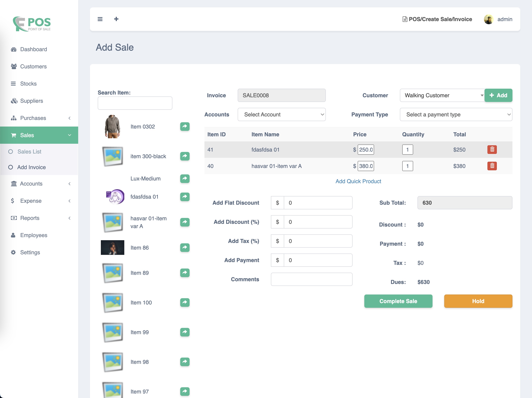
Task: Click the Hold button
Action: [478, 301]
